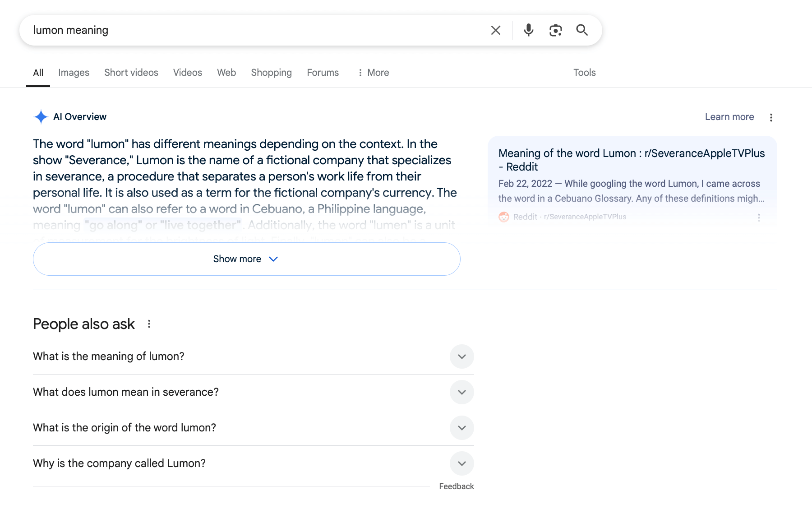Expand 'Why is the company called Lumon?'
The image size is (812, 509).
(461, 463)
